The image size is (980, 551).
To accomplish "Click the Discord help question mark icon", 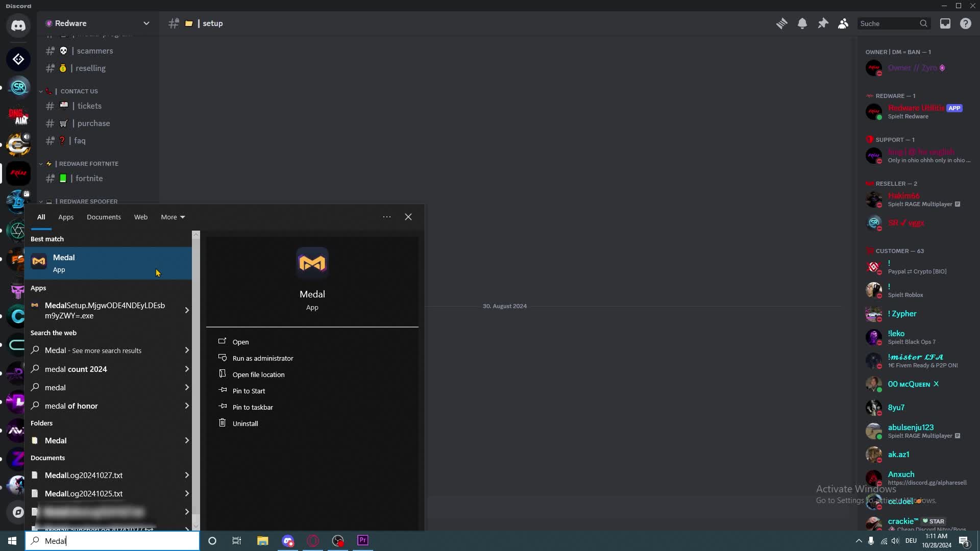I will [x=966, y=23].
